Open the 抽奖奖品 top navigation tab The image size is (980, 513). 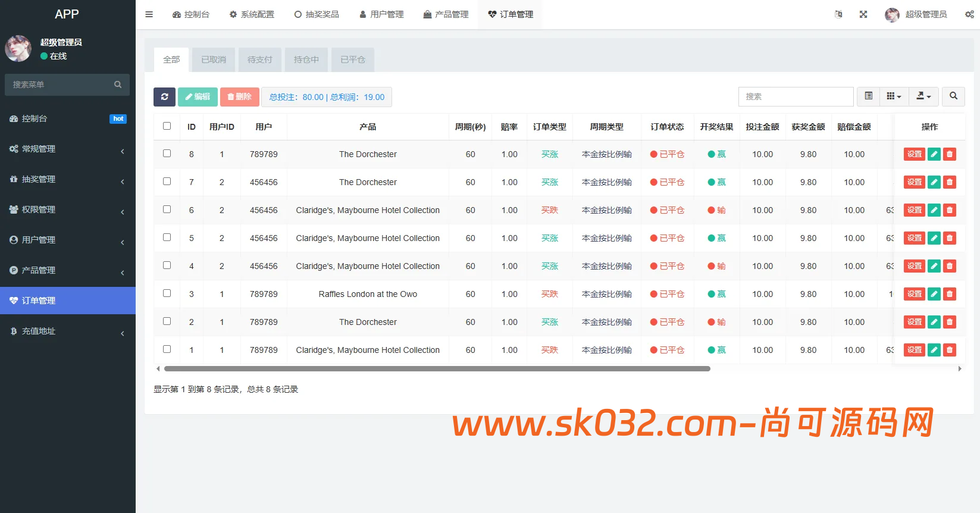(x=317, y=14)
